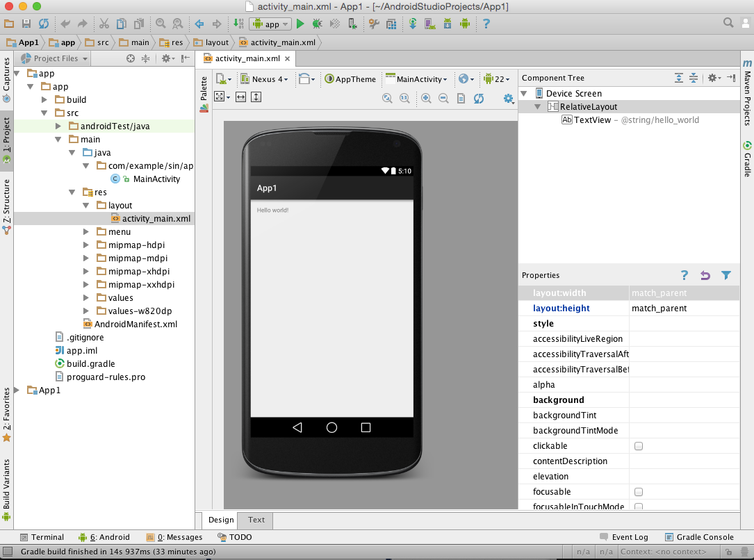
Task: Open the Terminal tool window
Action: click(42, 536)
